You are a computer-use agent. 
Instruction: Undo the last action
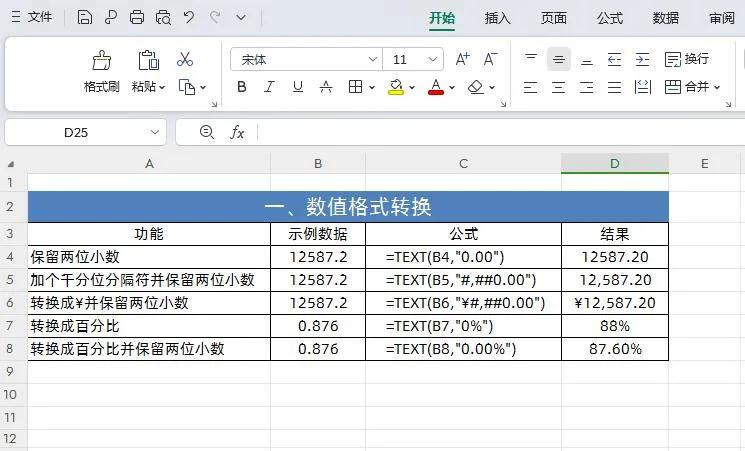point(189,17)
